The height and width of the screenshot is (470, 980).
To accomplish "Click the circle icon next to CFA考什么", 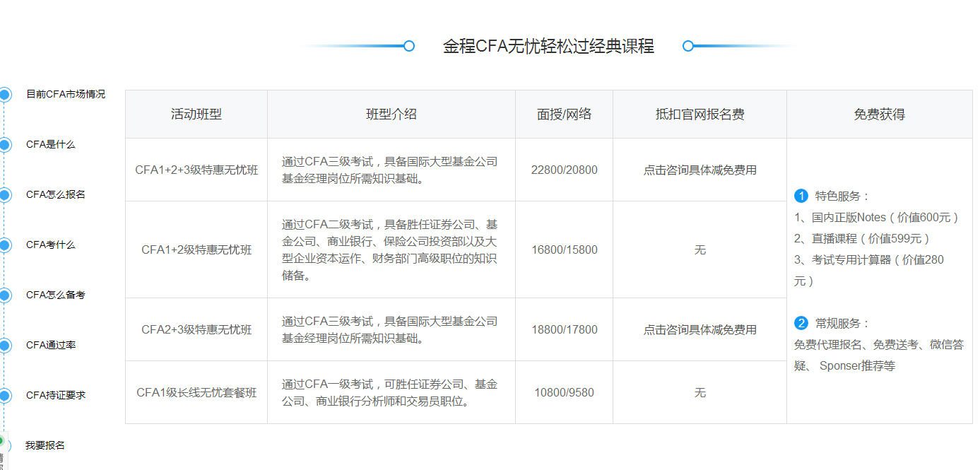I will (x=6, y=245).
